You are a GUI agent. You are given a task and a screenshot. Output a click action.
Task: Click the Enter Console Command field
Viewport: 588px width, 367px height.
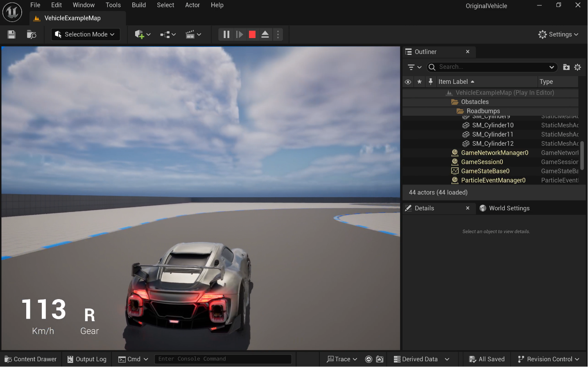point(223,359)
